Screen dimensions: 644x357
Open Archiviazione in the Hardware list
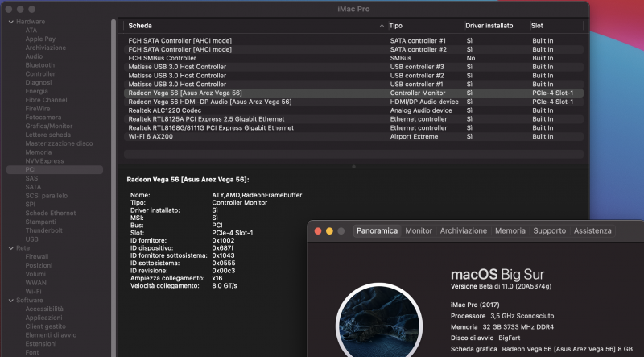tap(46, 48)
